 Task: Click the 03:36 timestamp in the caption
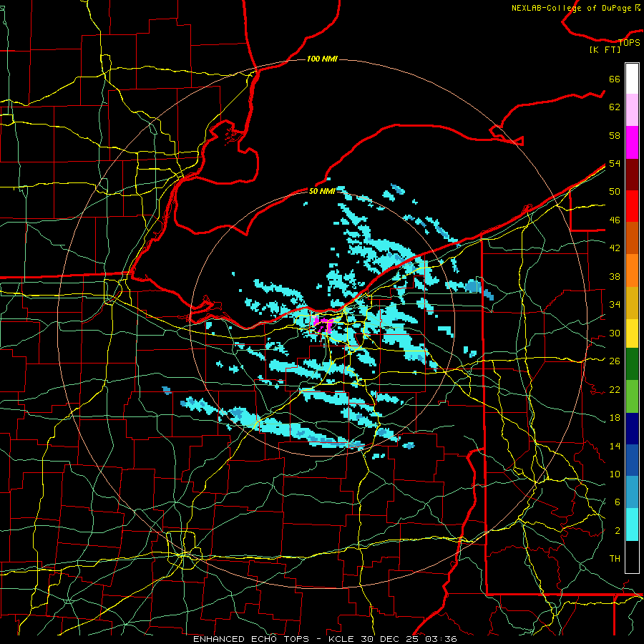click(x=441, y=639)
